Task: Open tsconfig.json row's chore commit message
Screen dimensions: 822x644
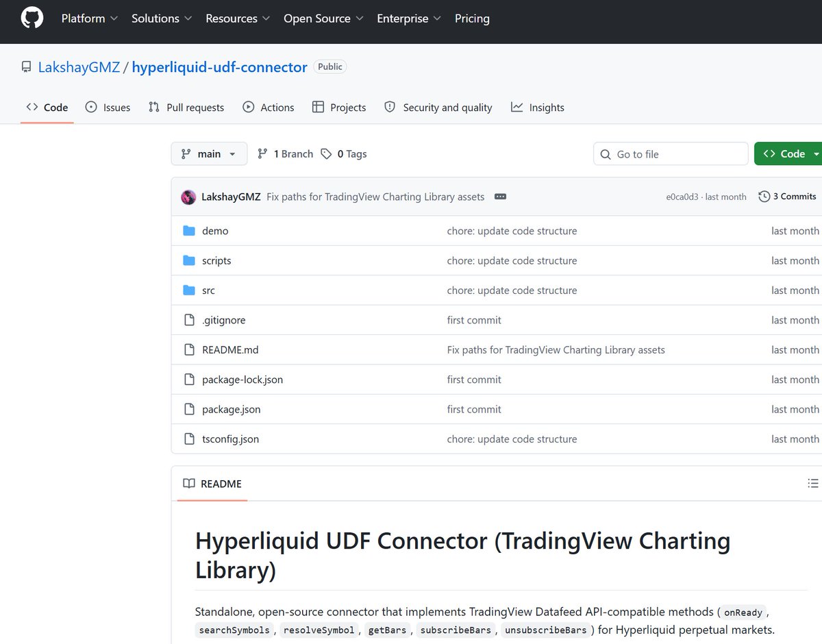Action: (512, 439)
